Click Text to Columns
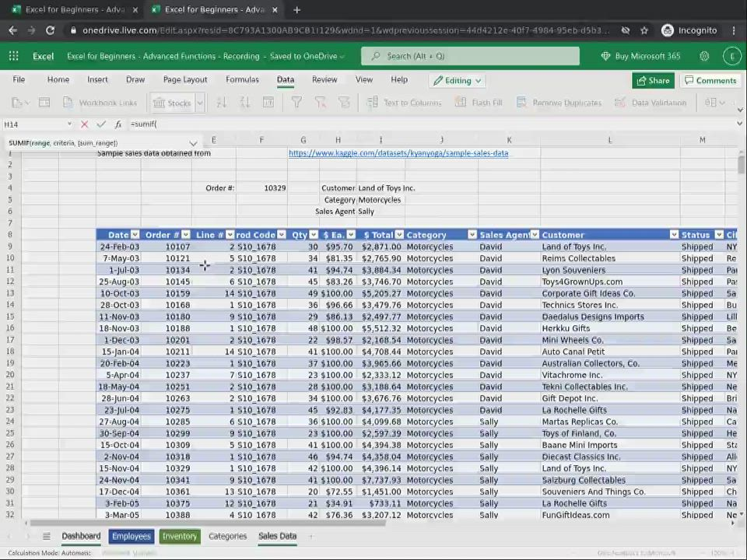Viewport: 747px width, 560px height. pyautogui.click(x=405, y=103)
